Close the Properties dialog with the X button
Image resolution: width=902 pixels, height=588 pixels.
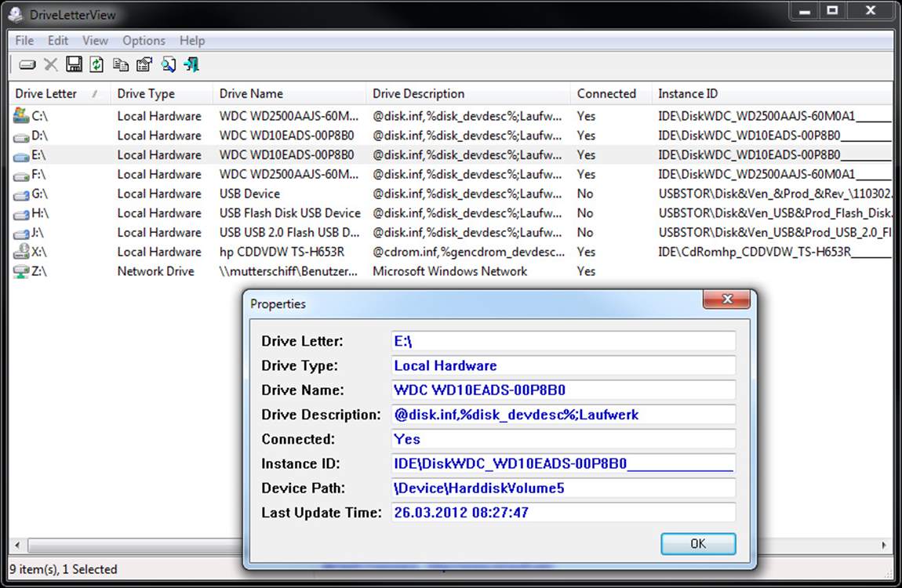click(x=726, y=299)
